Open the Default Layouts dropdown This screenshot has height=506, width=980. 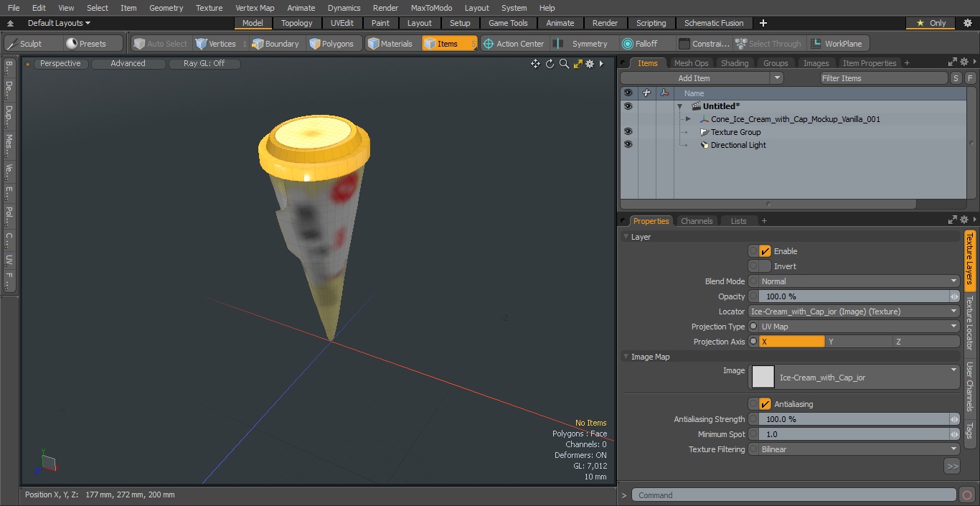[59, 23]
